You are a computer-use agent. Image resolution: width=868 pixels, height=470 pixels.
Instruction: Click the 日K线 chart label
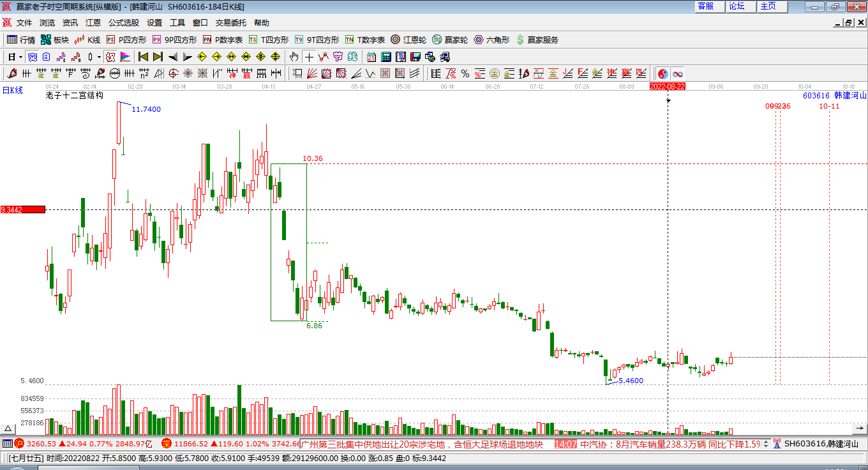(12, 90)
